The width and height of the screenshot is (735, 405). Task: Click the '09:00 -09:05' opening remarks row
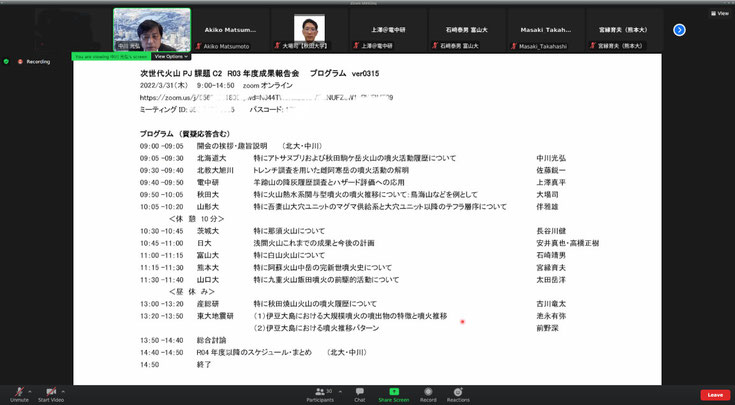231,146
